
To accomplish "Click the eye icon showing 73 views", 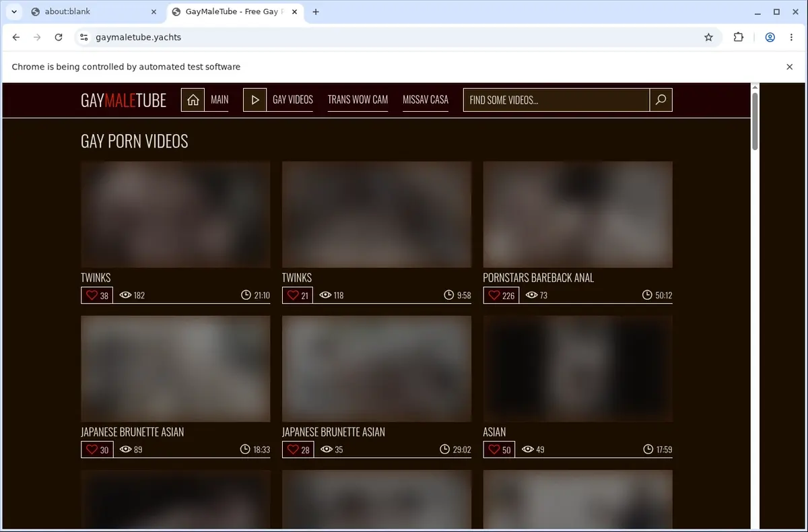I will [x=531, y=295].
